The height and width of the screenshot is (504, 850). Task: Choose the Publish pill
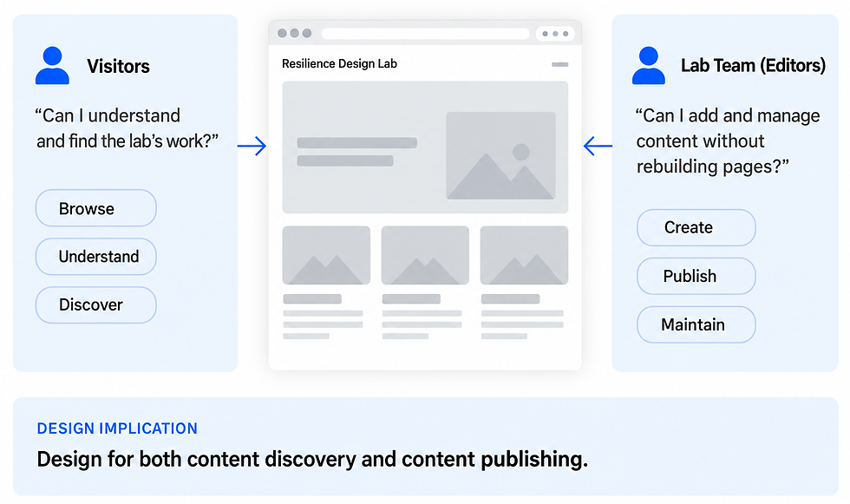pyautogui.click(x=696, y=276)
